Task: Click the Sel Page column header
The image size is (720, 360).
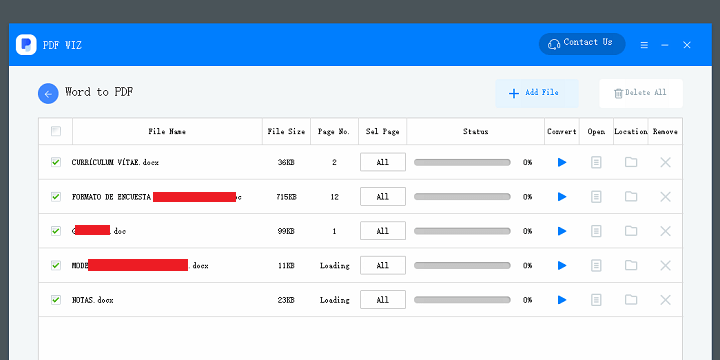Action: 382,131
